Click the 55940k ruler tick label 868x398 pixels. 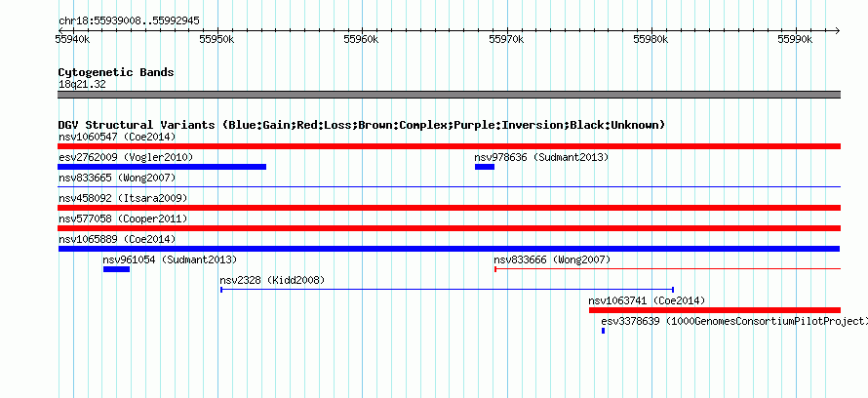(73, 39)
